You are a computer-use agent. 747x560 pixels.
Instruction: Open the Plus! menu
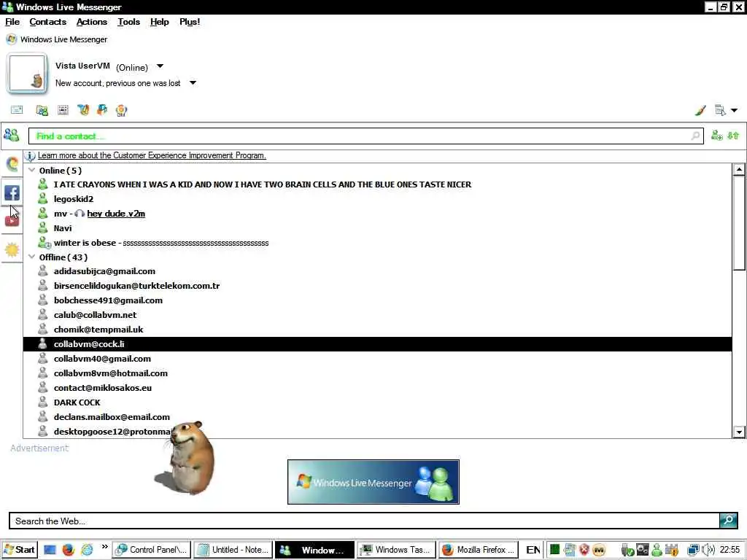(190, 22)
